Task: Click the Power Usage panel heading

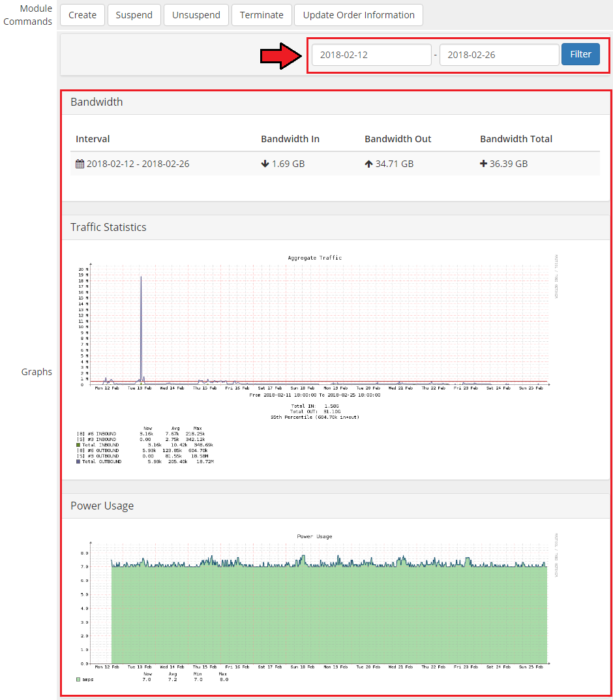Action: pyautogui.click(x=102, y=506)
